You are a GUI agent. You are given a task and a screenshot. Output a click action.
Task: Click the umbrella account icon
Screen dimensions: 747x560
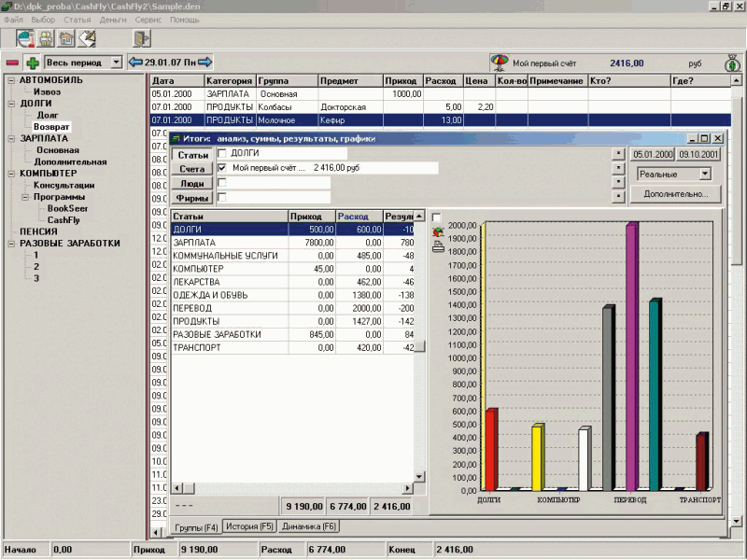coord(500,63)
